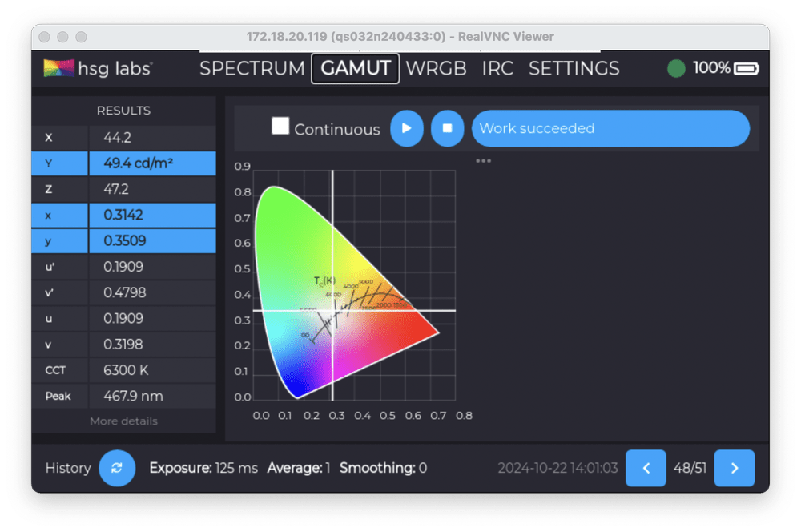Click the 48/51 record counter
Image resolution: width=801 pixels, height=532 pixels.
point(690,468)
